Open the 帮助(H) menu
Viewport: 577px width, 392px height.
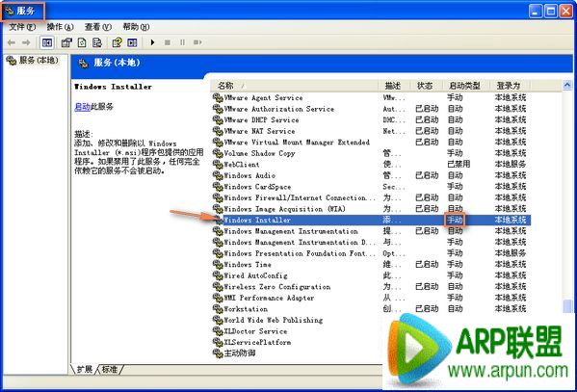[x=136, y=27]
